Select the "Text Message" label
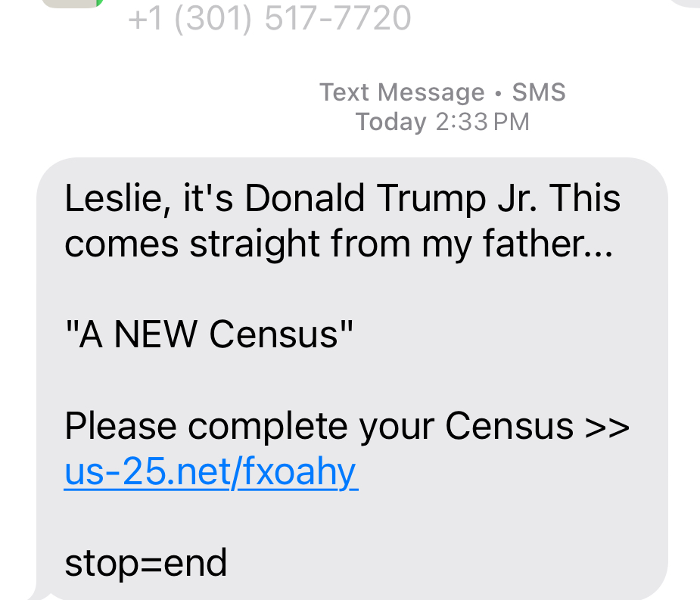The image size is (700, 600). pyautogui.click(x=402, y=92)
